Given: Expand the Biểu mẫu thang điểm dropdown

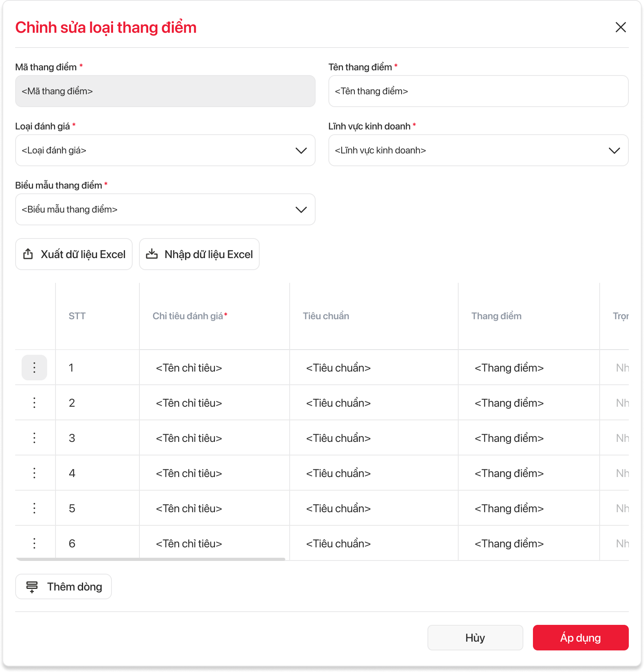Looking at the screenshot, I should tap(301, 209).
